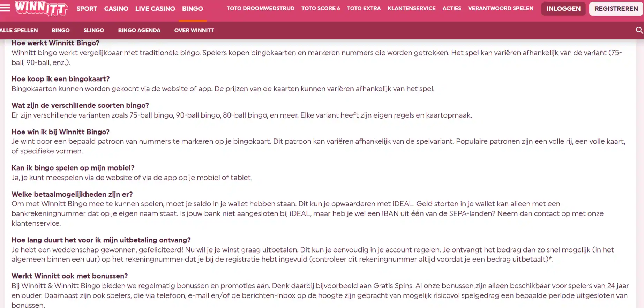The height and width of the screenshot is (308, 644).
Task: Open the Acties page
Action: click(452, 8)
